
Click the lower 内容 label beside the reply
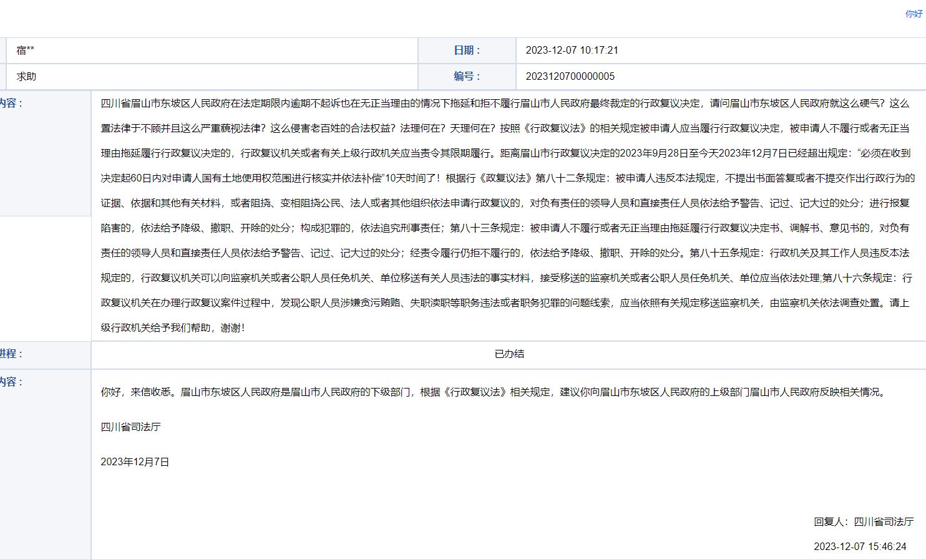(11, 382)
